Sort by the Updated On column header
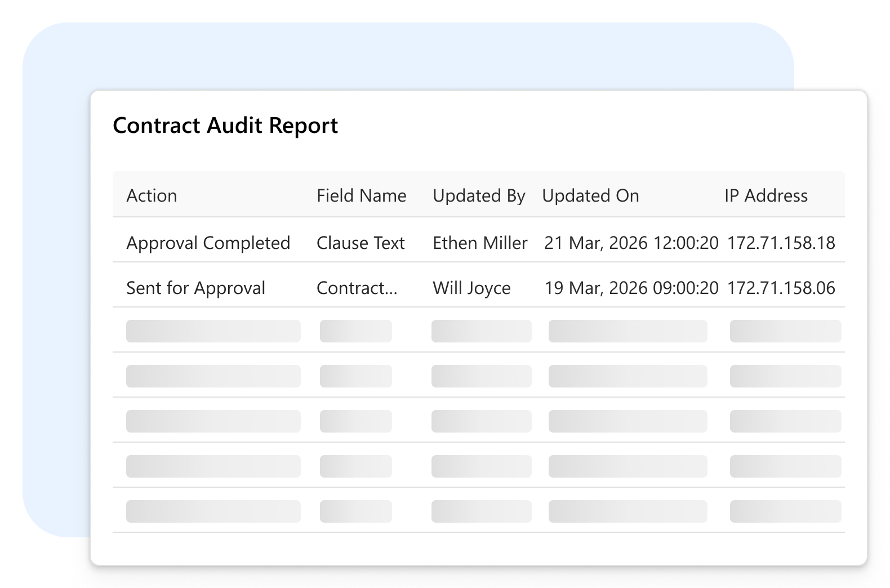This screenshot has height=588, width=890. tap(590, 195)
